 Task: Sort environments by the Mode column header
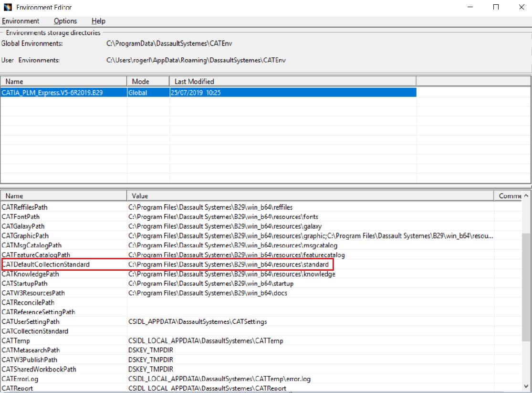[148, 82]
